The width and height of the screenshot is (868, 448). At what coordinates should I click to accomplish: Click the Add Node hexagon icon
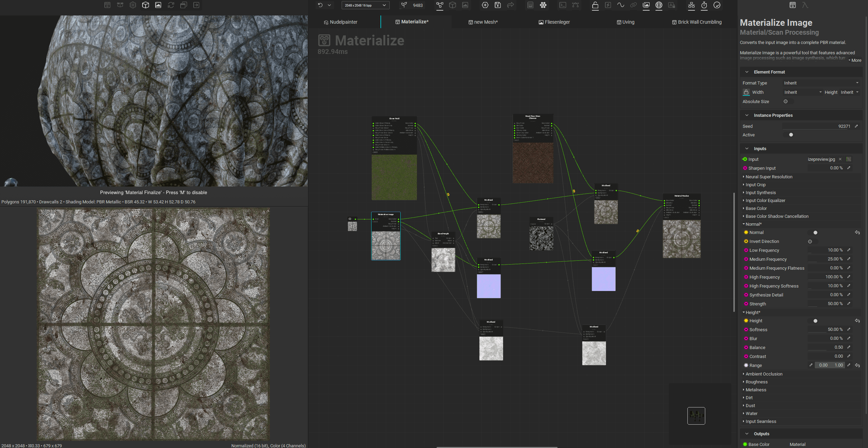coord(485,5)
